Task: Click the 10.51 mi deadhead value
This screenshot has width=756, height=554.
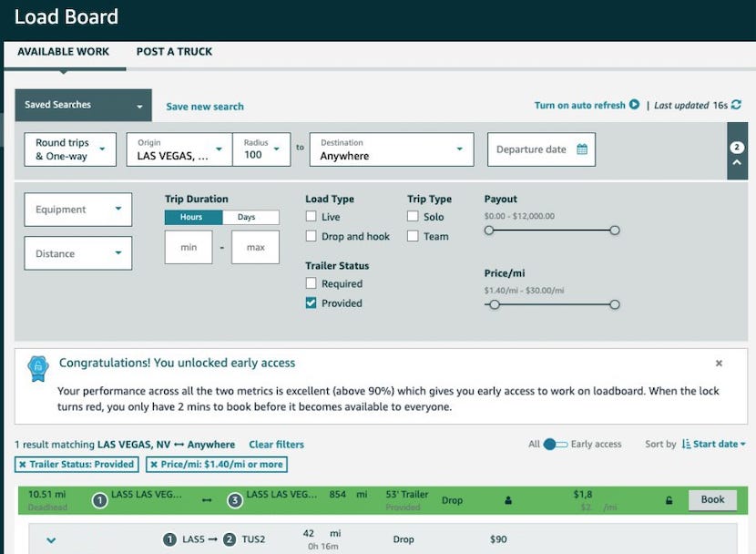Action: tap(46, 494)
